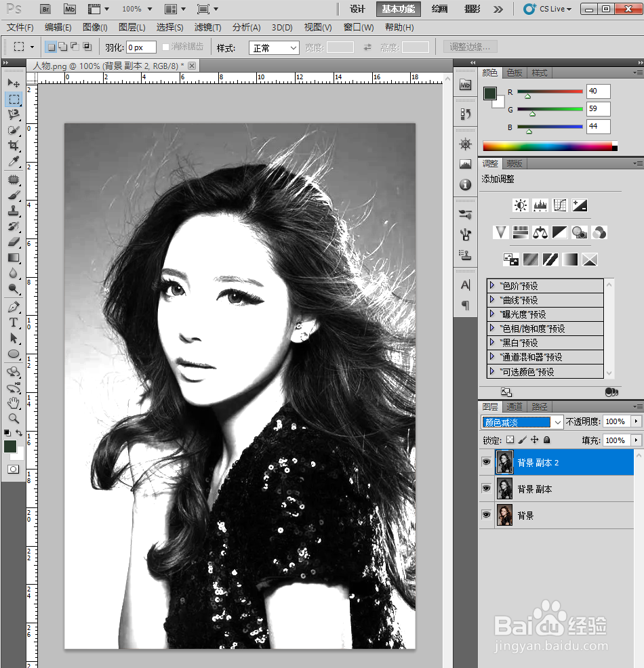Add a Curves adjustment

pyautogui.click(x=560, y=205)
